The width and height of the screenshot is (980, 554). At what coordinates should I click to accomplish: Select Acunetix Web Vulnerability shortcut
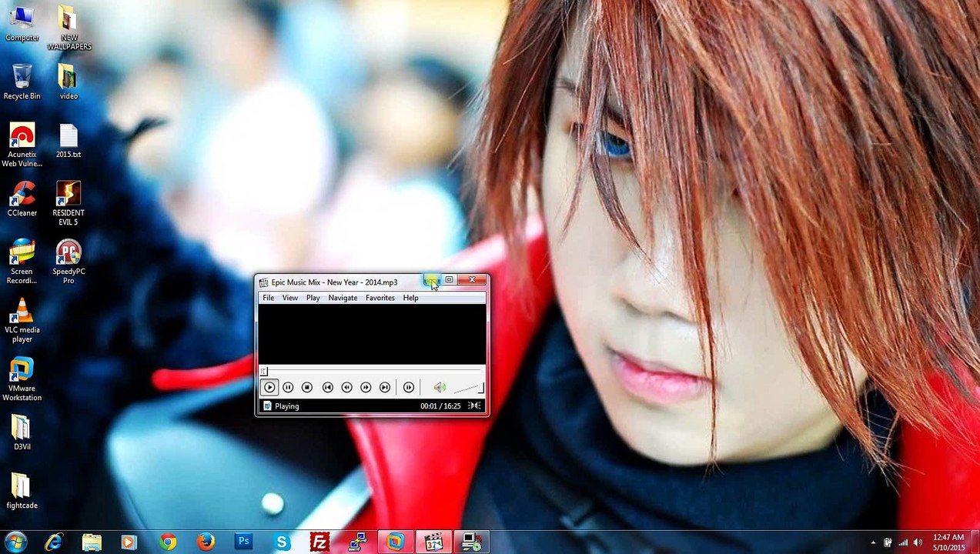pyautogui.click(x=22, y=145)
